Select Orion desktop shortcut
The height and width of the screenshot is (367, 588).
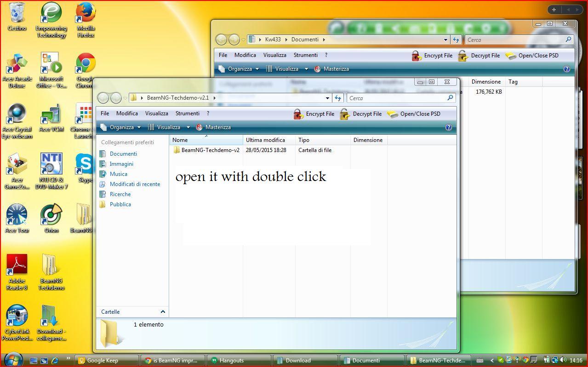(51, 219)
